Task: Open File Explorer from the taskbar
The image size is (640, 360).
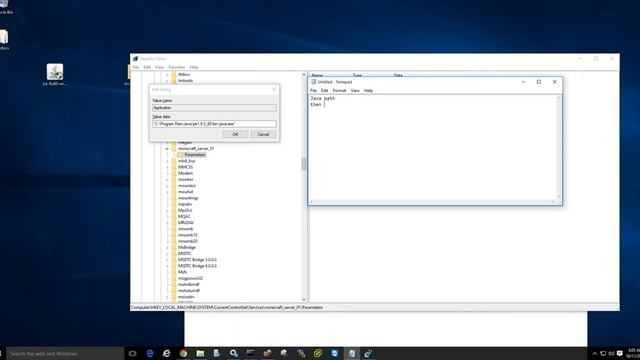Action: pos(200,353)
